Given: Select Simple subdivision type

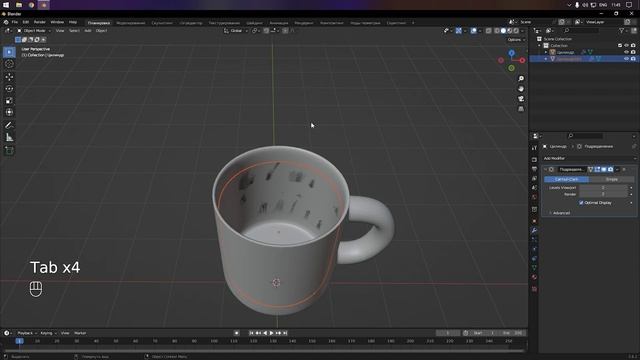Looking at the screenshot, I should coord(611,180).
